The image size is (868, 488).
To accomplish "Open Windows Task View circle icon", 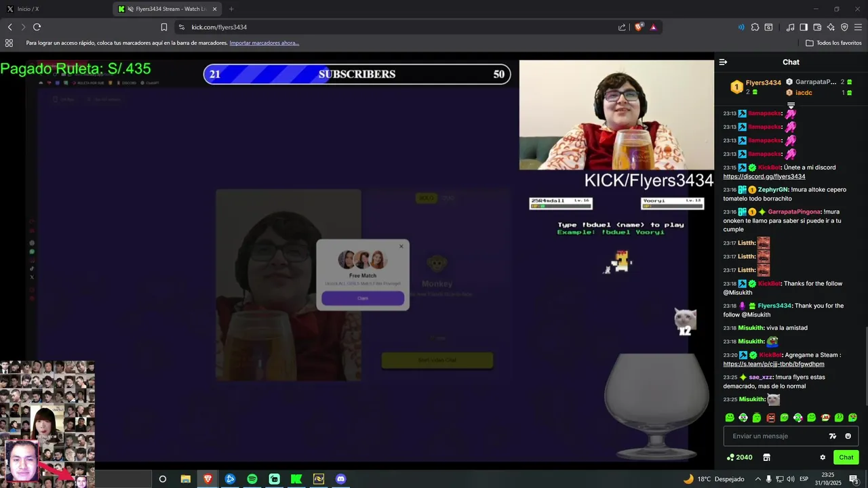I will pos(163,479).
